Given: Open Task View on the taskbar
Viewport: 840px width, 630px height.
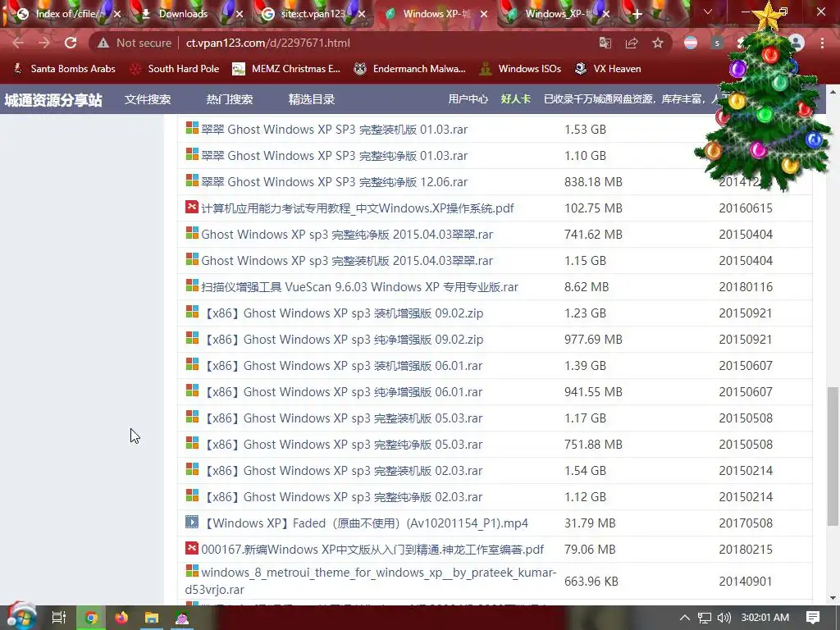Looking at the screenshot, I should 59,618.
